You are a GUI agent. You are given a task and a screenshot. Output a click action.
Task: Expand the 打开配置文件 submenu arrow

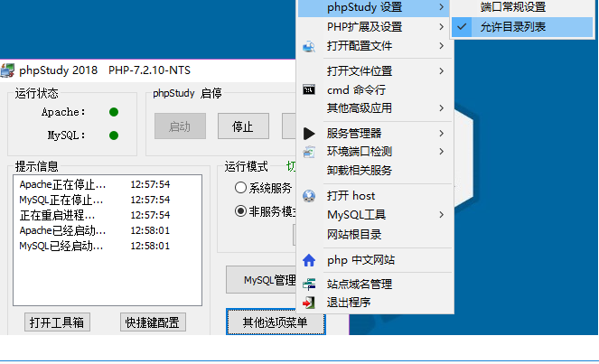point(441,46)
